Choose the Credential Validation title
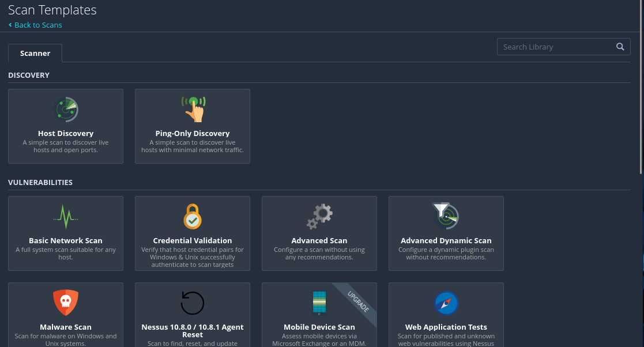 pos(192,240)
